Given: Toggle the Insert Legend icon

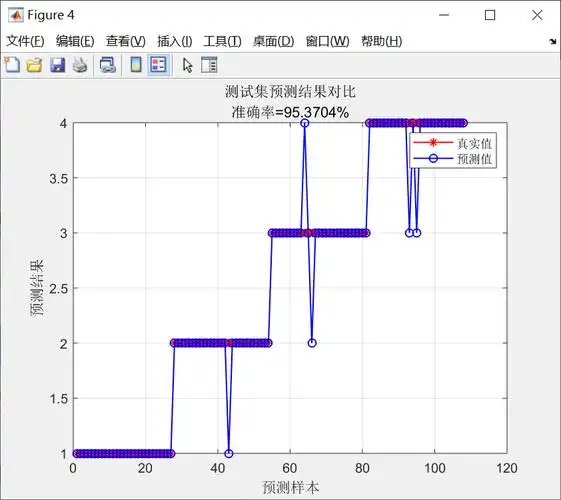Looking at the screenshot, I should point(158,65).
